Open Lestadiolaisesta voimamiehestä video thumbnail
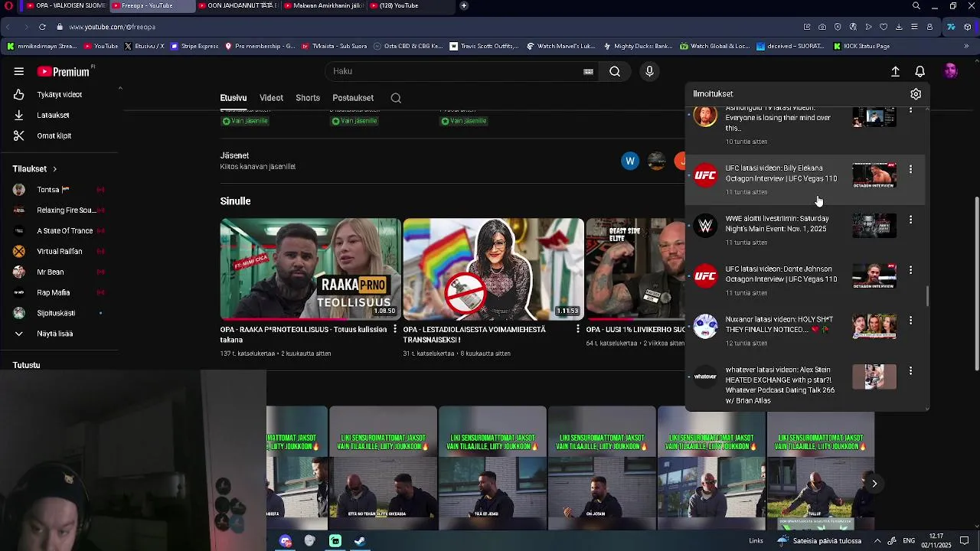 click(x=494, y=269)
